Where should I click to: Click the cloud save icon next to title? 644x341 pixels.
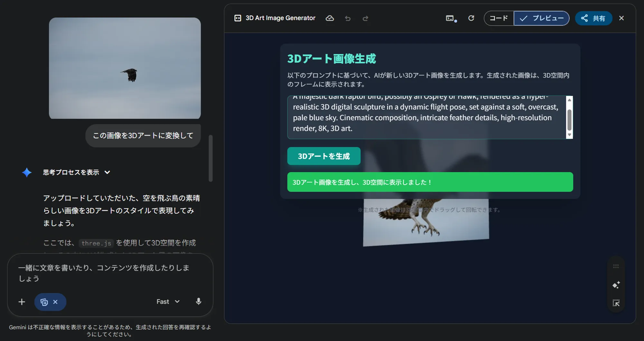point(329,18)
